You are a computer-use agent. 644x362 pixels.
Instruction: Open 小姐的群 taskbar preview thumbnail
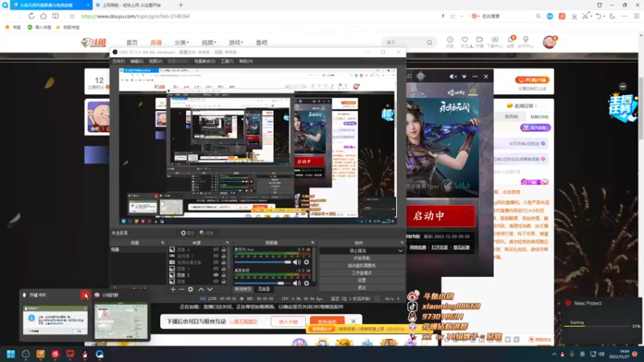(121, 321)
